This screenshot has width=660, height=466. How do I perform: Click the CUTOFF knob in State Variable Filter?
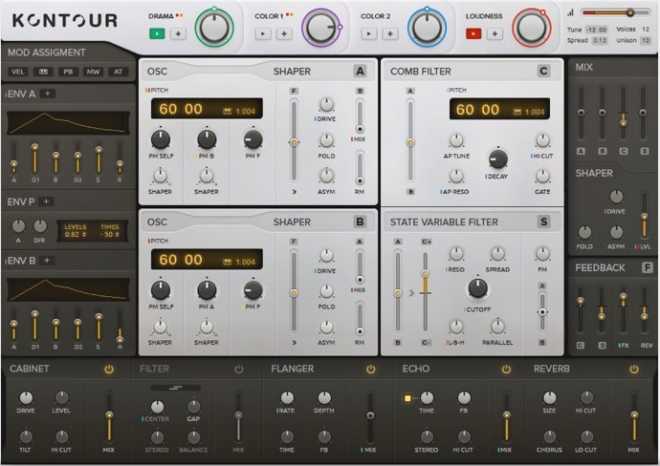pos(478,288)
